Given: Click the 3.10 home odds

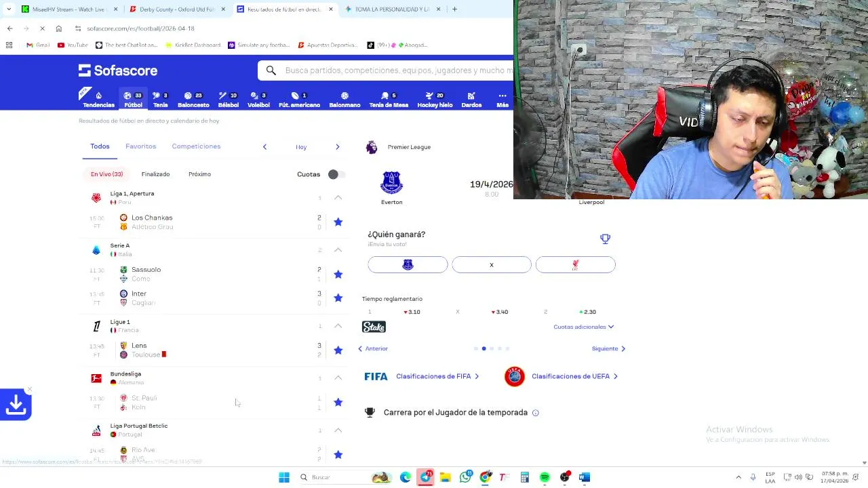Looking at the screenshot, I should click(412, 312).
